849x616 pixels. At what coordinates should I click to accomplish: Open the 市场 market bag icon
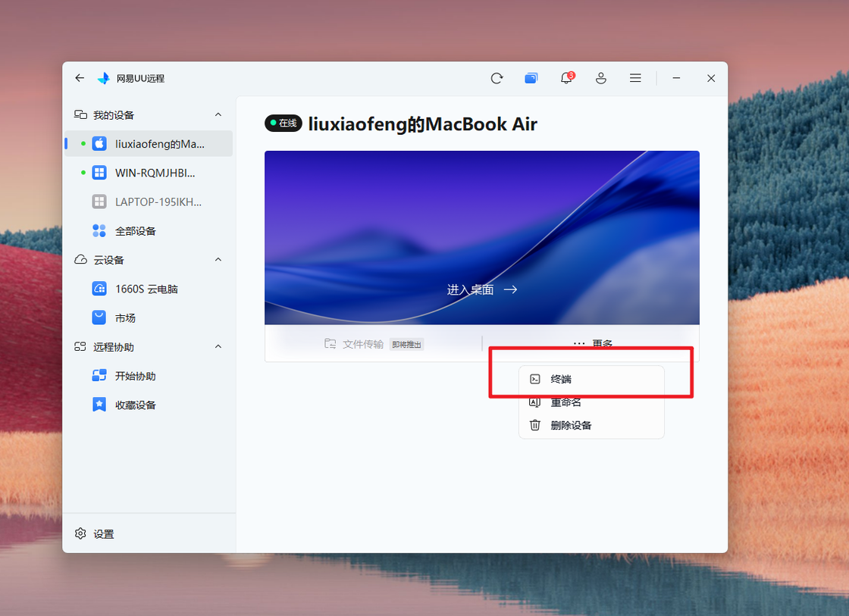99,317
